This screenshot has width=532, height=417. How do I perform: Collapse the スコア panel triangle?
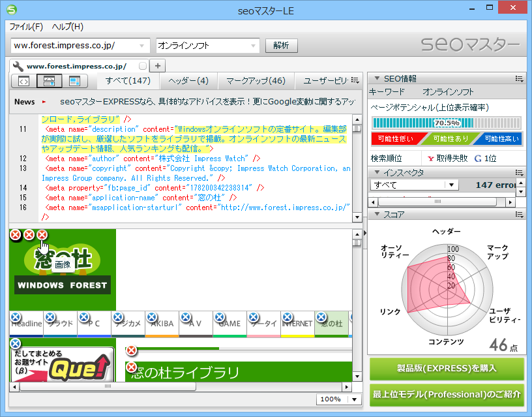pos(377,212)
